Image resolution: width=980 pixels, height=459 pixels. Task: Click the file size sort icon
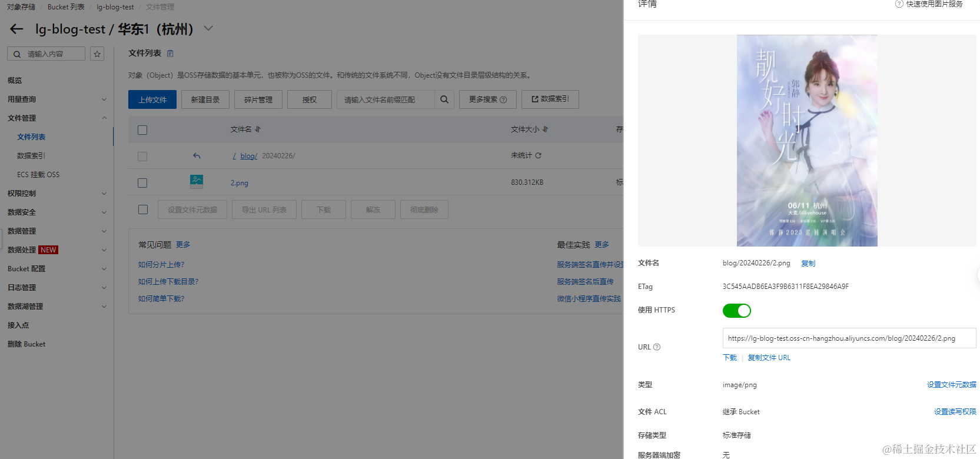point(545,129)
